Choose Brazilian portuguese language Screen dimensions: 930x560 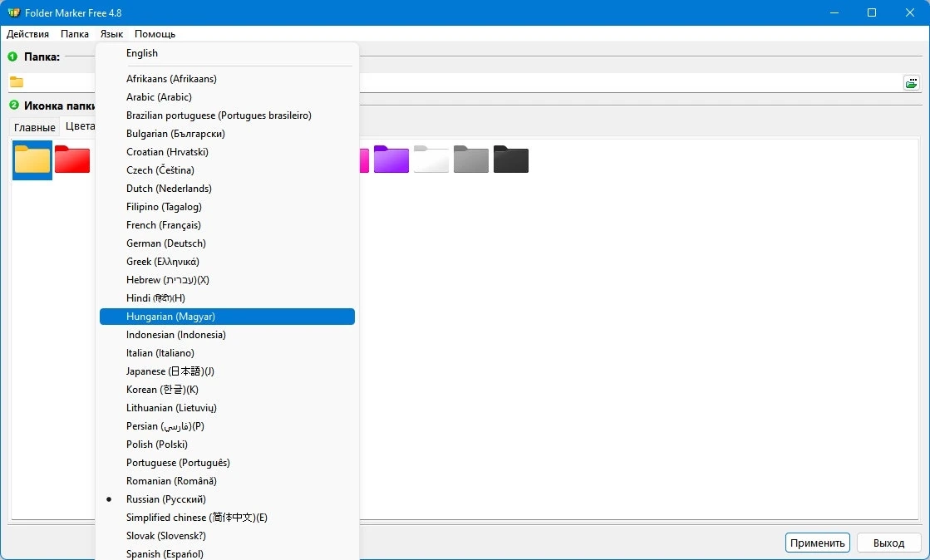tap(227, 115)
